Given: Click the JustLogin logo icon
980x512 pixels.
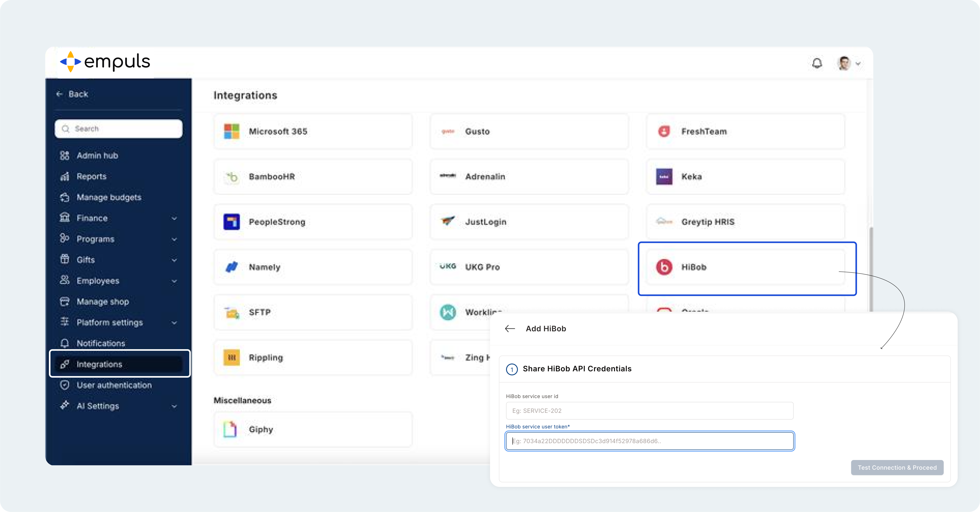Looking at the screenshot, I should (448, 221).
